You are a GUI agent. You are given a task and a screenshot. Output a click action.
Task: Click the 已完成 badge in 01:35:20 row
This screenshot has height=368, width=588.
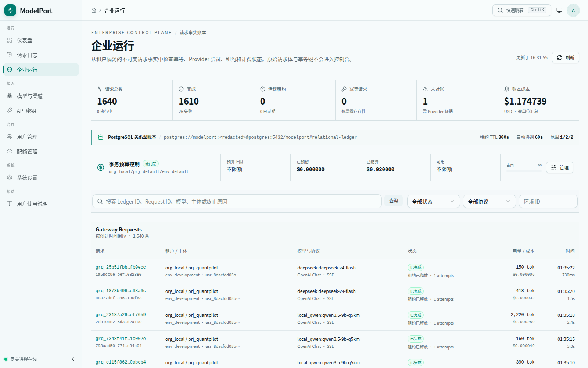pyautogui.click(x=416, y=291)
